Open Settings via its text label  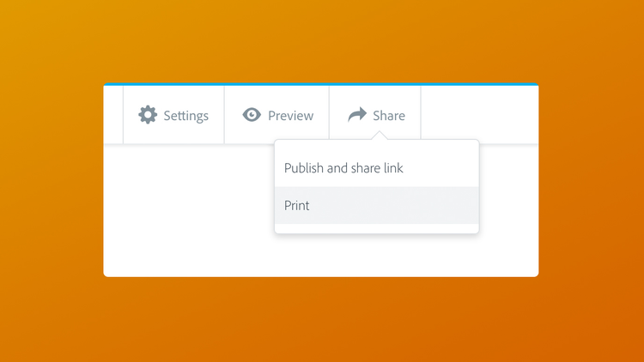pos(185,116)
